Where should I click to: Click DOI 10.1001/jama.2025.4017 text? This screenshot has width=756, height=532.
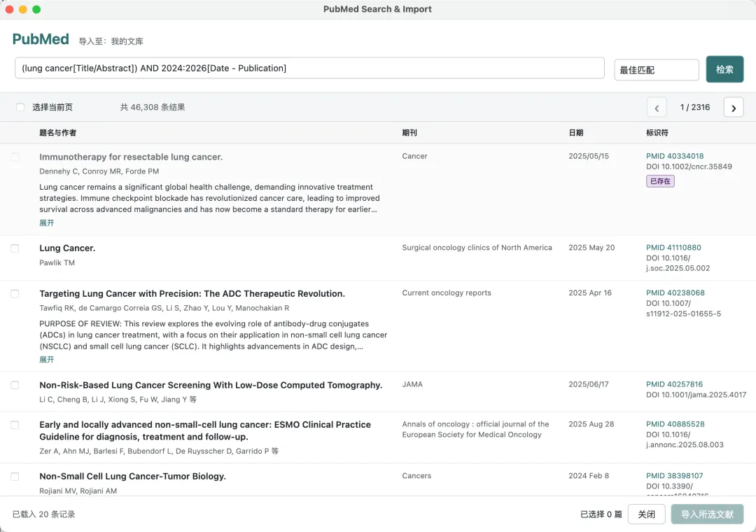tap(696, 395)
